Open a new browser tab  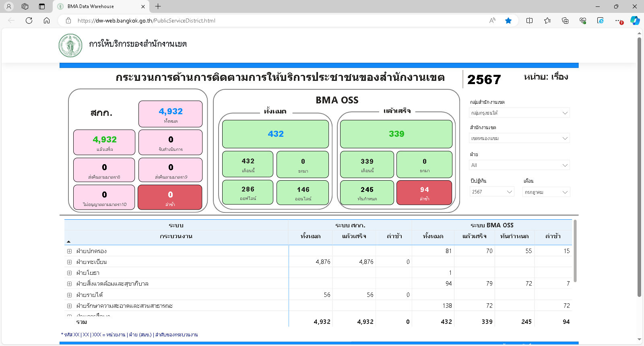click(158, 6)
